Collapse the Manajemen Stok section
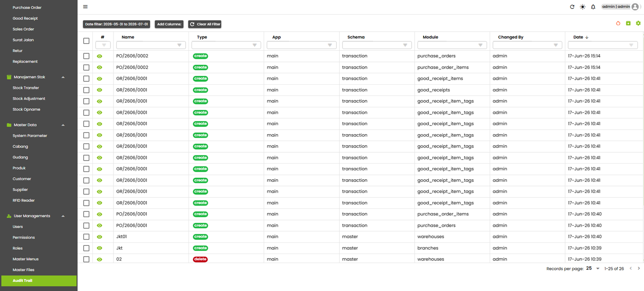 coord(63,77)
